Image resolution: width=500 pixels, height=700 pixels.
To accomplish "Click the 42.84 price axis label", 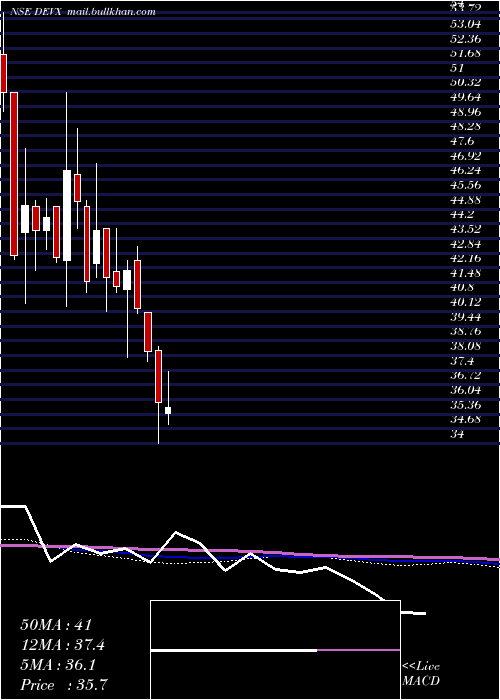I will click(464, 244).
